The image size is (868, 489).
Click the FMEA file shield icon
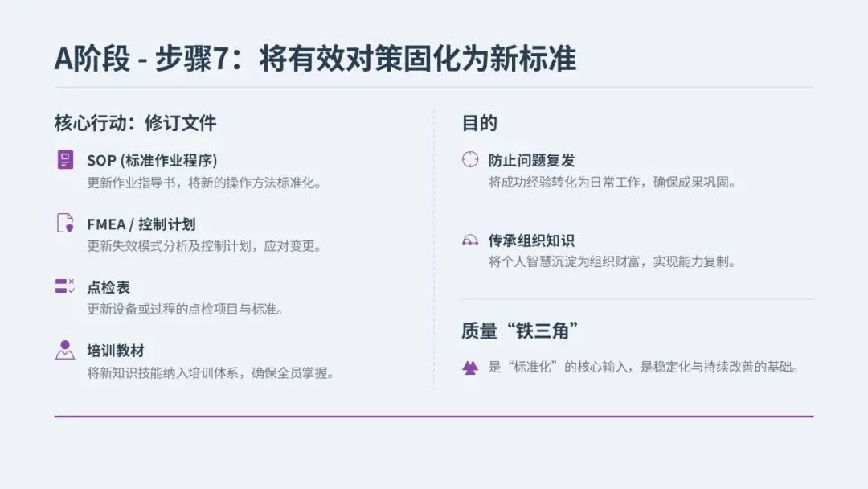[65, 223]
